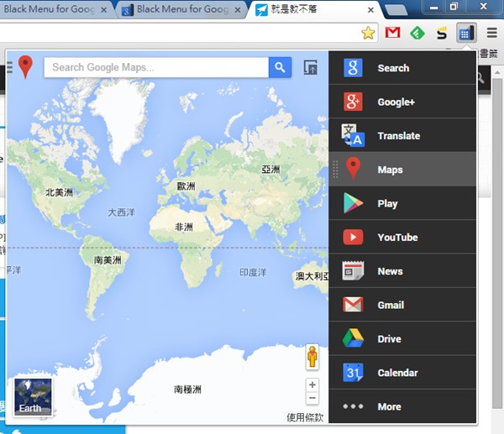Click the Street View pegman

point(312,357)
